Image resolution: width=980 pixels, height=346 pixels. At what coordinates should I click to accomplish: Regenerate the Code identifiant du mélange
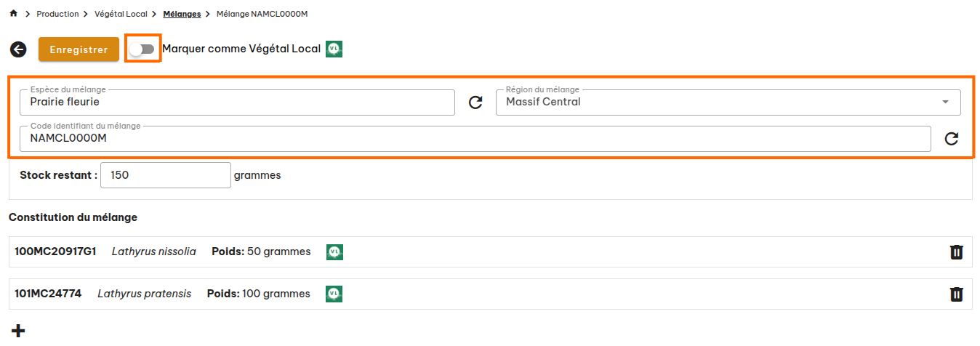coord(951,139)
